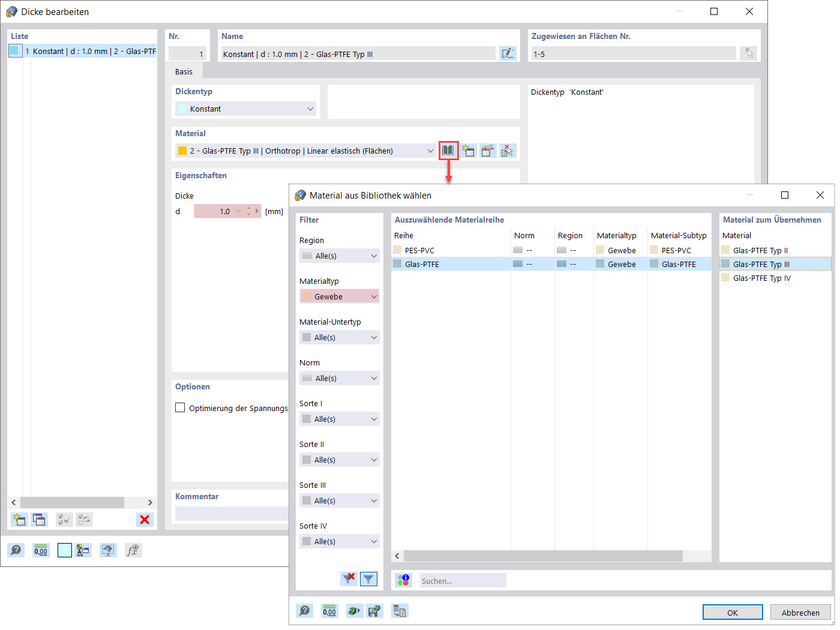The image size is (840, 630).
Task: Click the fx formula icon in Dicke bearbeiten
Action: click(x=133, y=550)
